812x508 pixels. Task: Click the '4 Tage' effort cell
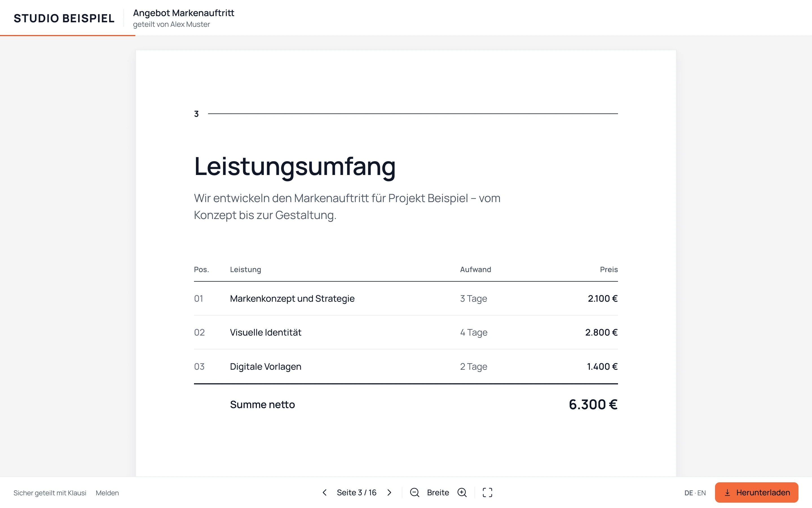tap(473, 332)
